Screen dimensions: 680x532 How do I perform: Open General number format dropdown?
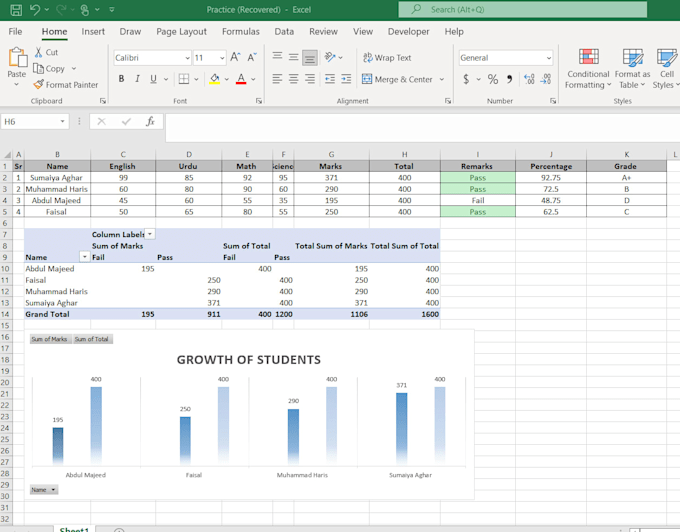click(549, 58)
